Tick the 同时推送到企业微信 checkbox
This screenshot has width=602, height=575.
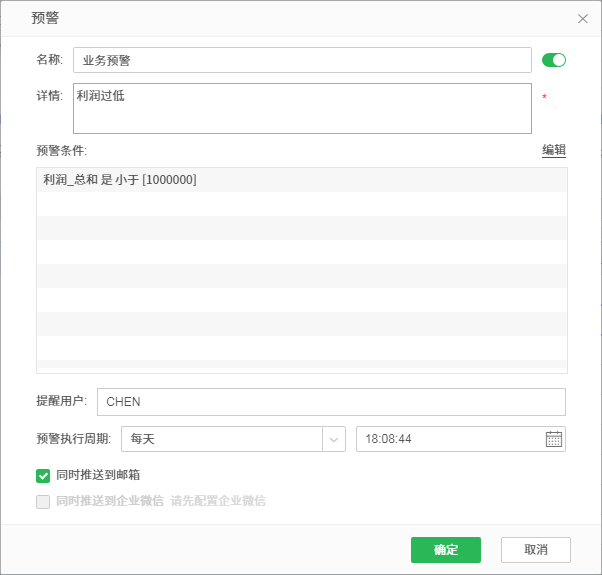(x=43, y=501)
